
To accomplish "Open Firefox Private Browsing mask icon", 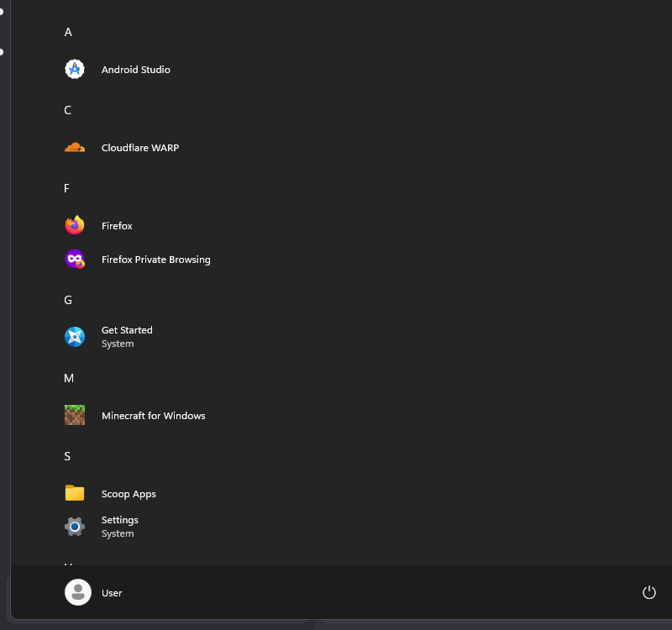I will (75, 259).
